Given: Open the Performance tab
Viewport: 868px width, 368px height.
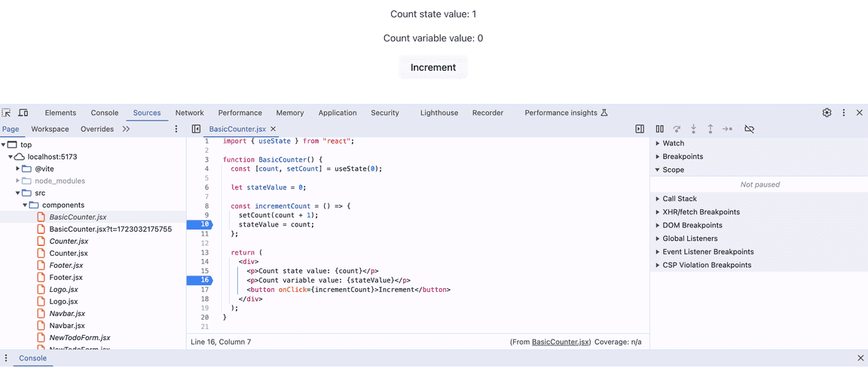Looking at the screenshot, I should pos(240,113).
